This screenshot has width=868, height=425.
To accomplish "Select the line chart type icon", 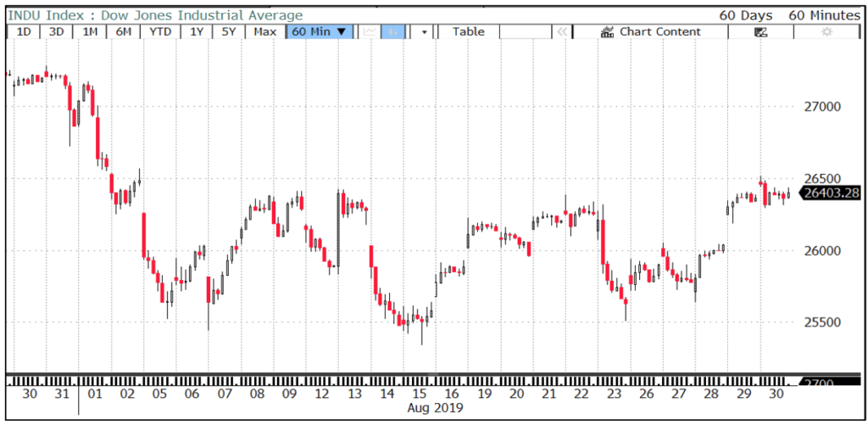I will pos(370,31).
